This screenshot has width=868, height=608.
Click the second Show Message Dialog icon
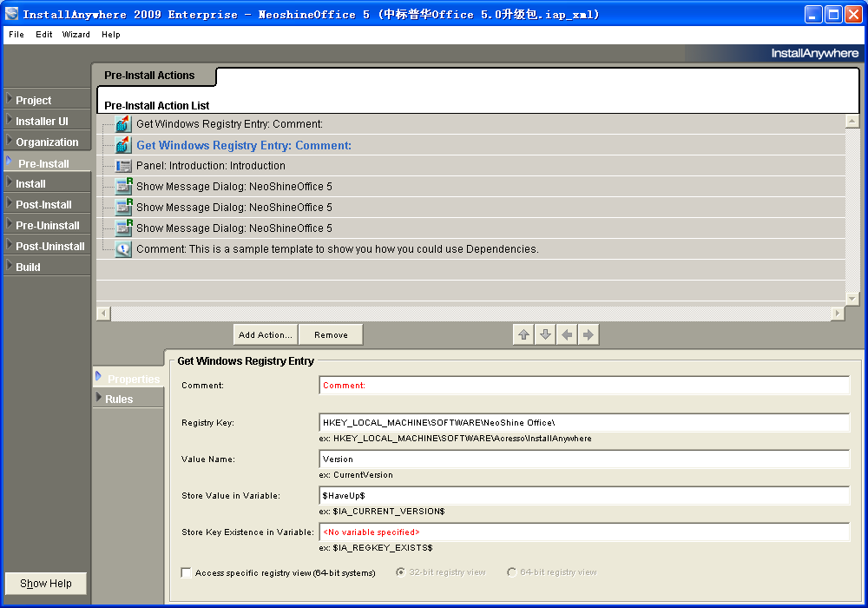point(123,207)
